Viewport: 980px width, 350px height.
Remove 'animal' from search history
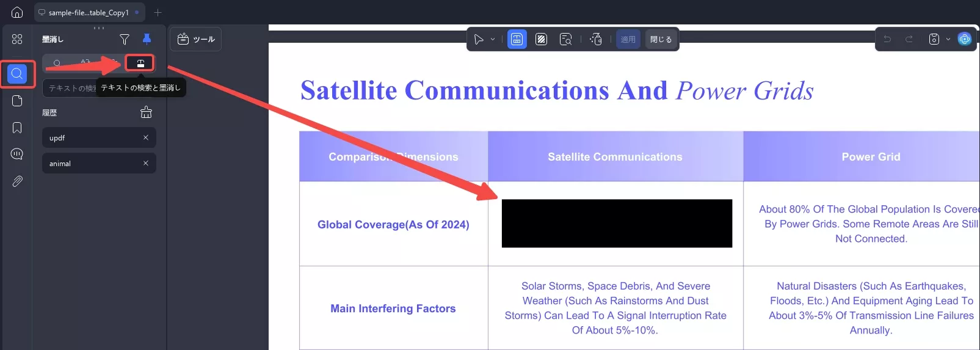[x=146, y=163]
